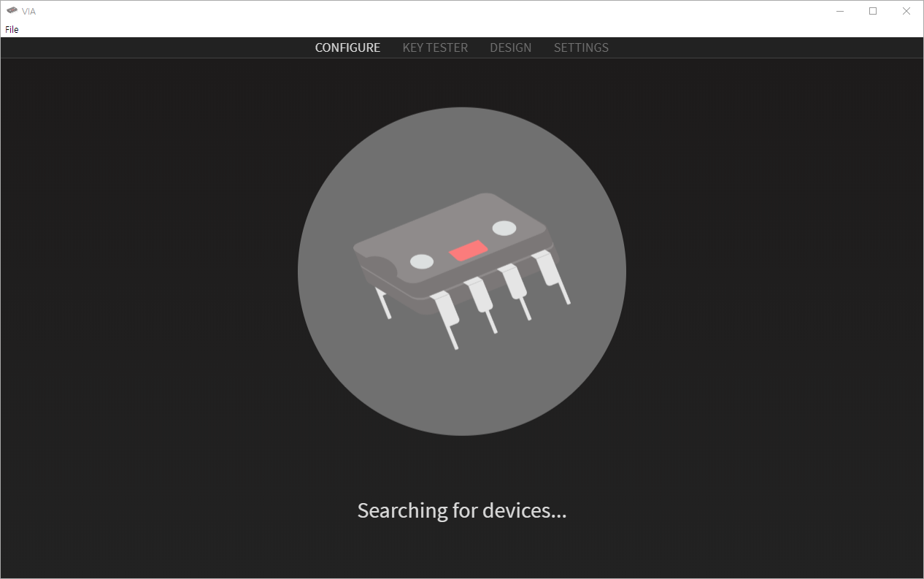Click the chip mascot's left eye

click(422, 261)
